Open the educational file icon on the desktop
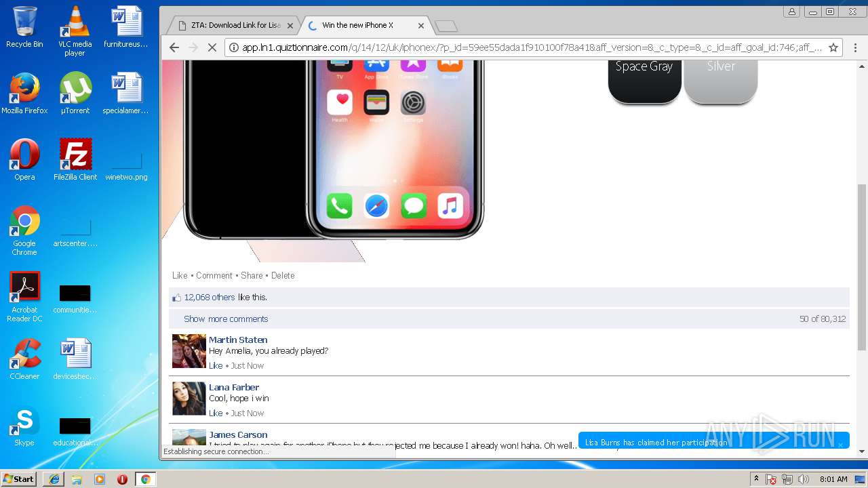The height and width of the screenshot is (488, 868). (75, 432)
